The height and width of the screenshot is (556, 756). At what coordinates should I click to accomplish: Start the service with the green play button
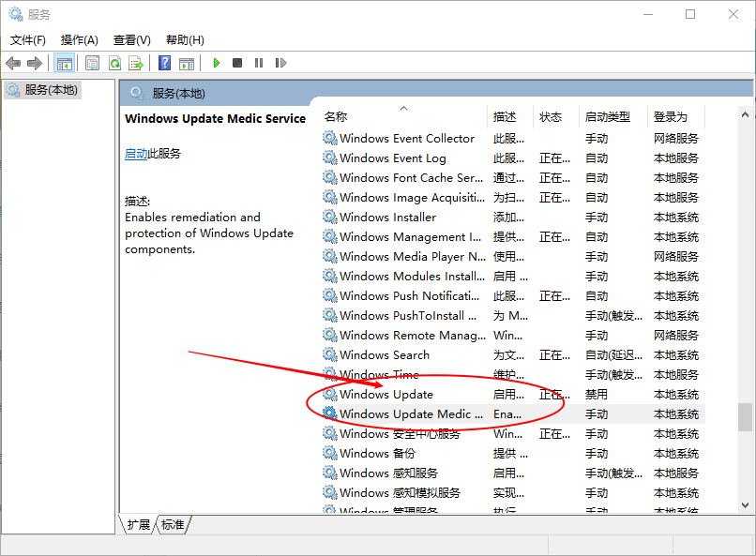click(217, 63)
